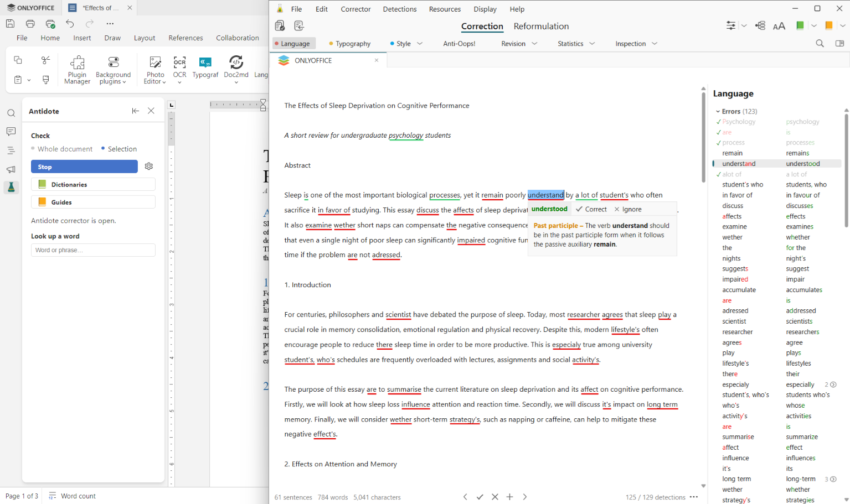The height and width of the screenshot is (504, 850).
Task: Go to previous detection arrow
Action: point(465,497)
